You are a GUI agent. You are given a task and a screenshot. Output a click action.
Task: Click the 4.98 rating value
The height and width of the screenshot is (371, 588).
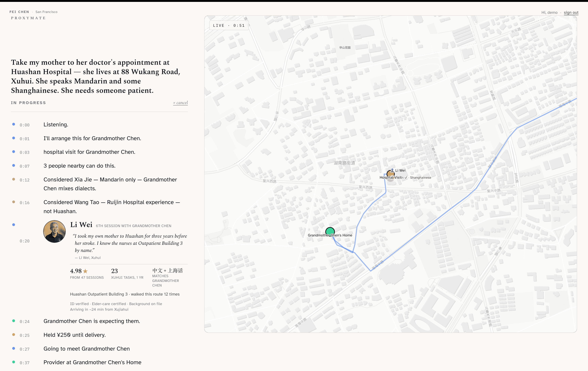coord(76,271)
